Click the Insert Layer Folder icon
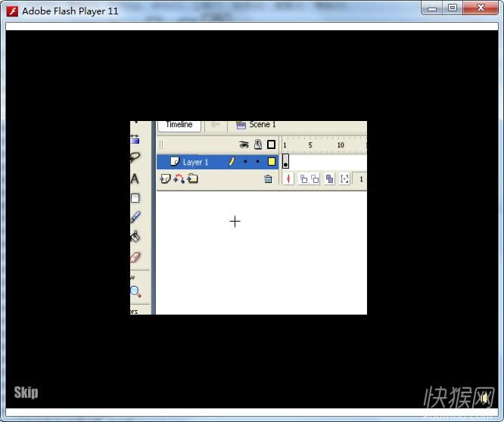The height and width of the screenshot is (422, 504). [193, 178]
